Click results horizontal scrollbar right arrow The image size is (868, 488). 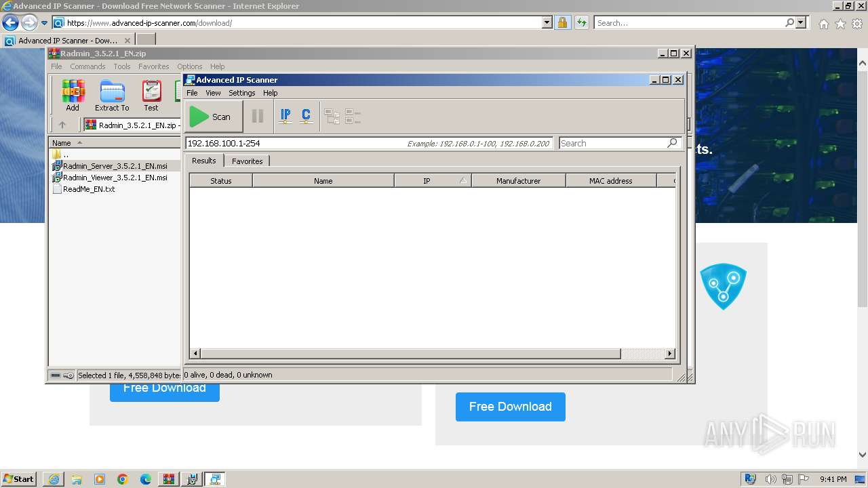[x=670, y=353]
